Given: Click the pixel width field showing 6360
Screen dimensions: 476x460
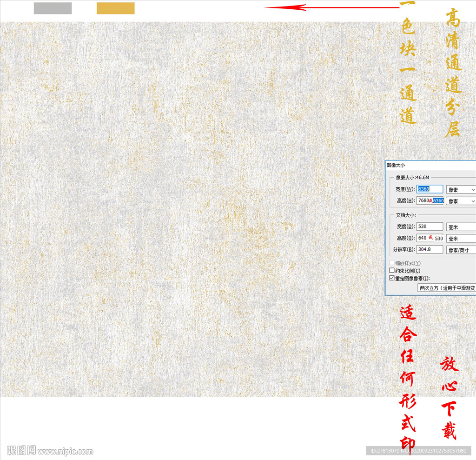Looking at the screenshot, I should pos(430,189).
